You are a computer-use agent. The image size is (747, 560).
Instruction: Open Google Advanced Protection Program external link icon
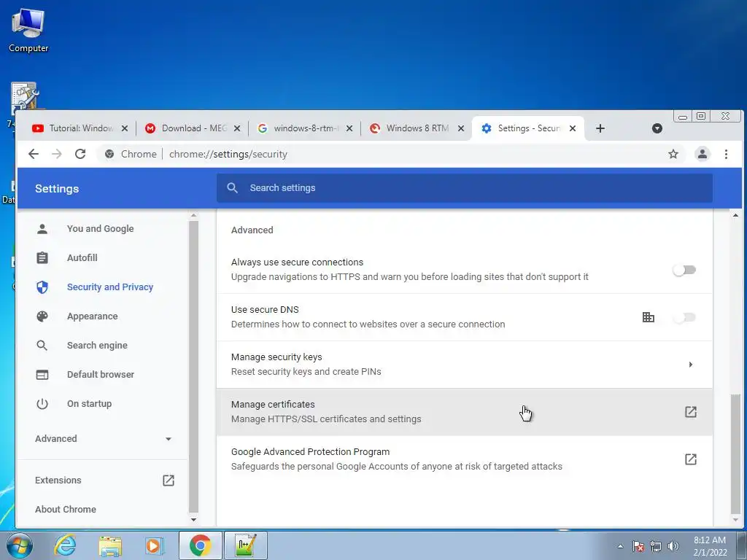tap(690, 459)
